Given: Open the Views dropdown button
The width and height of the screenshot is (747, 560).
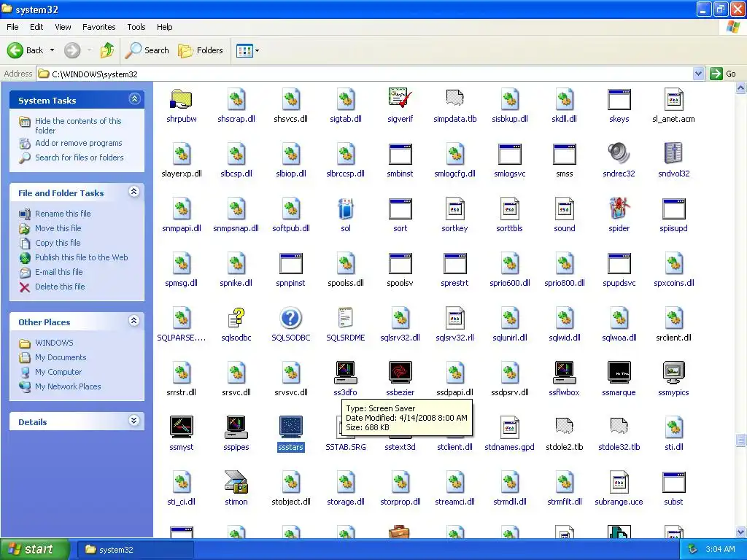Looking at the screenshot, I should tap(248, 50).
